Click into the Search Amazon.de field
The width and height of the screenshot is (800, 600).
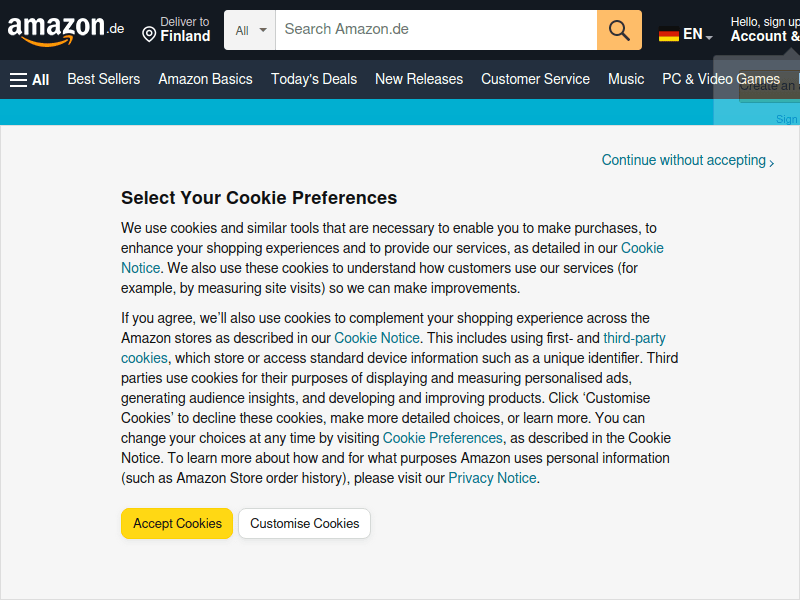[x=435, y=30]
